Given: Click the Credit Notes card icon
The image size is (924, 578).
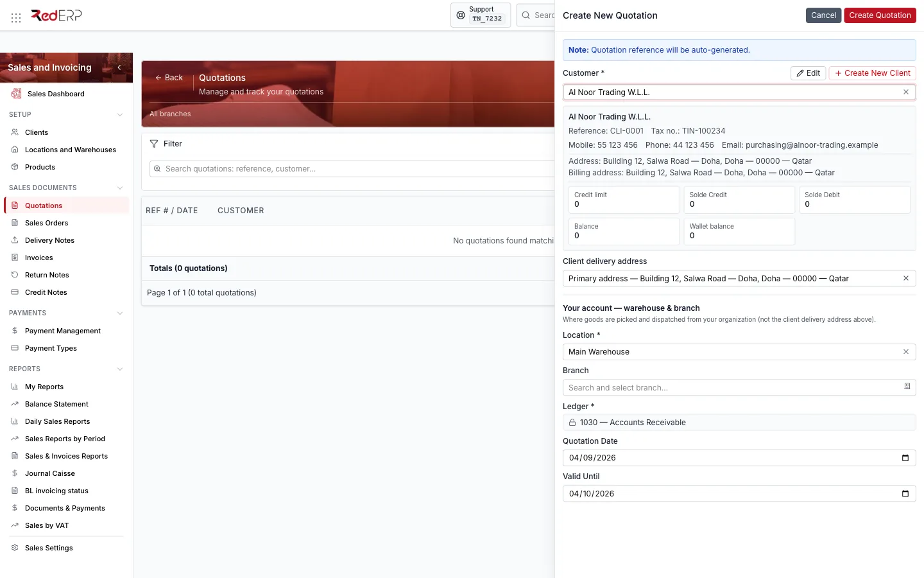Looking at the screenshot, I should (x=15, y=292).
